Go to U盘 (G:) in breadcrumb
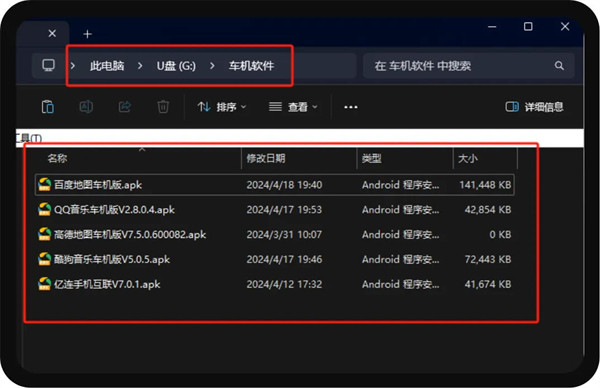 176,66
